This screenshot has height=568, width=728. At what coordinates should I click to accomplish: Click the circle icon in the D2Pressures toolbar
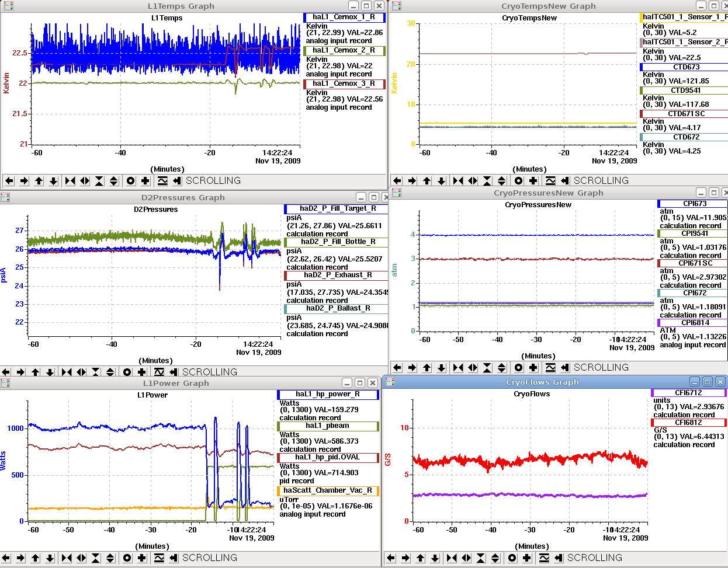coord(127,372)
